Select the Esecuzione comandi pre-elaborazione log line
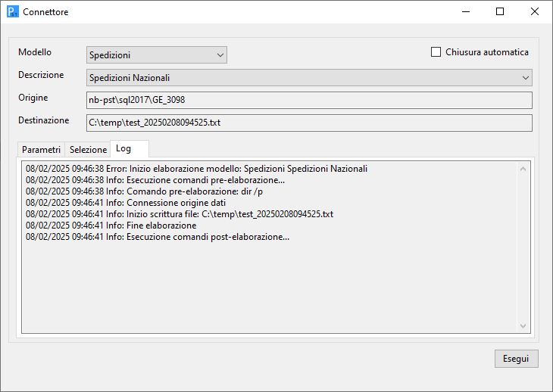Viewport: 553px width, 392px height. tap(155, 180)
